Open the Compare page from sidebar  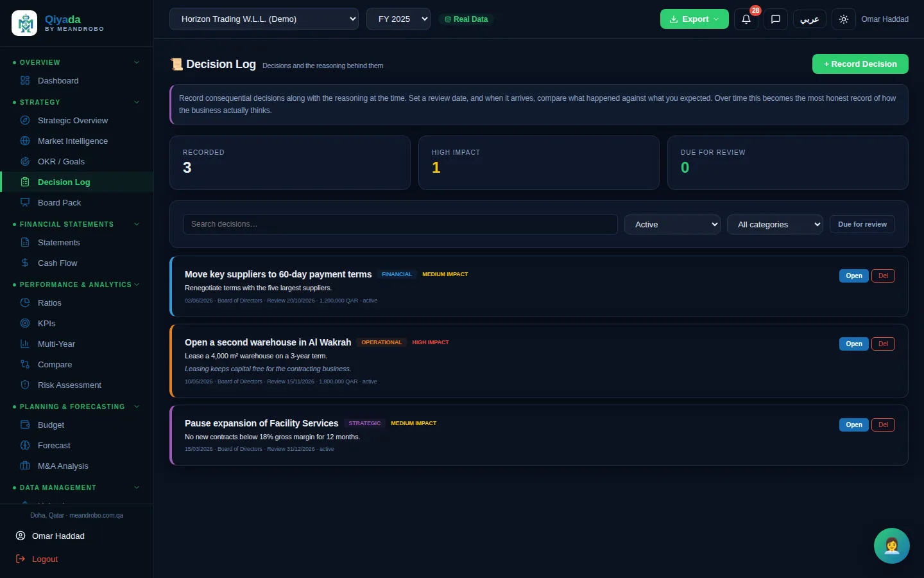tap(76, 364)
